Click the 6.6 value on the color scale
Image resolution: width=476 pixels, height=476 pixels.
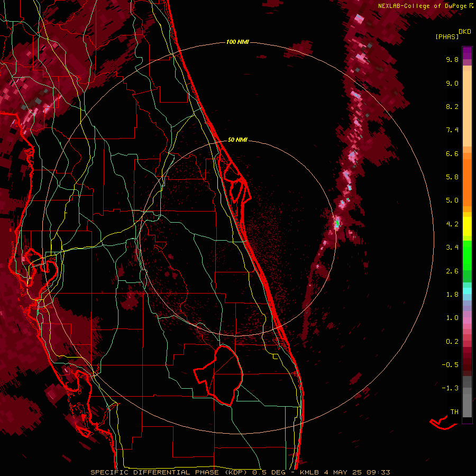[x=452, y=153]
